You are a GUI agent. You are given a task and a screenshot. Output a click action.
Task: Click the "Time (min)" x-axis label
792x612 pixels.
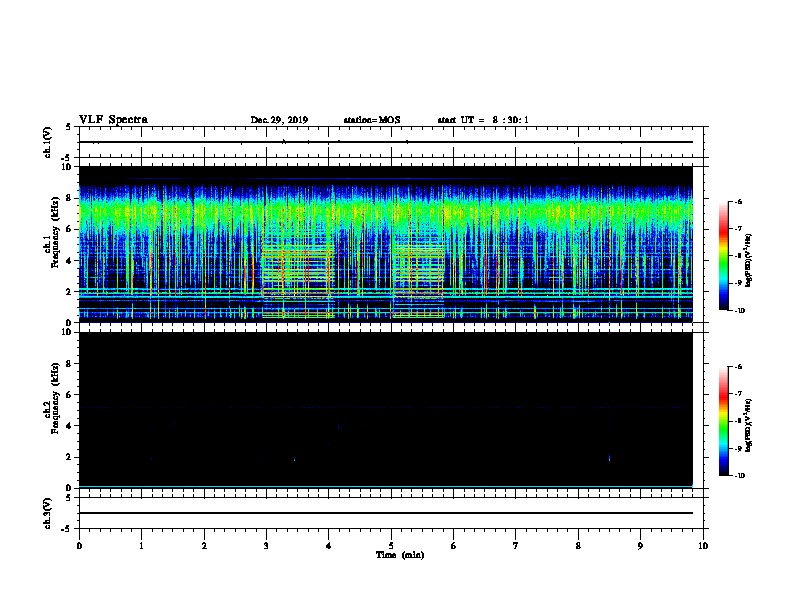coord(400,555)
